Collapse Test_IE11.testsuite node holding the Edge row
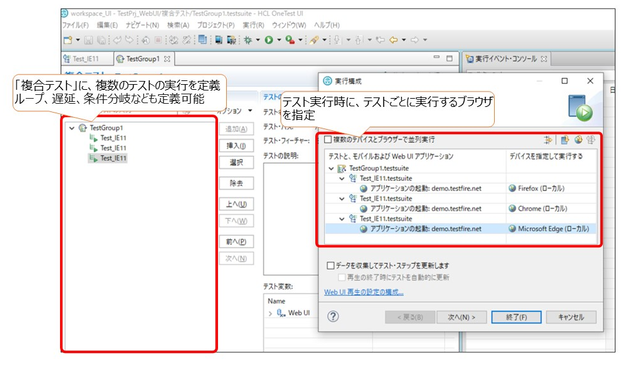Image resolution: width=630 pixels, height=372 pixels. 342,219
